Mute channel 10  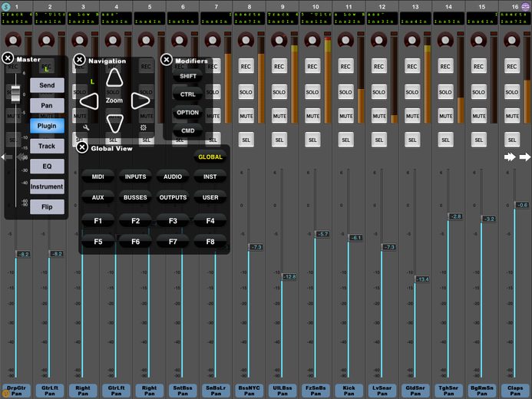[x=312, y=116]
